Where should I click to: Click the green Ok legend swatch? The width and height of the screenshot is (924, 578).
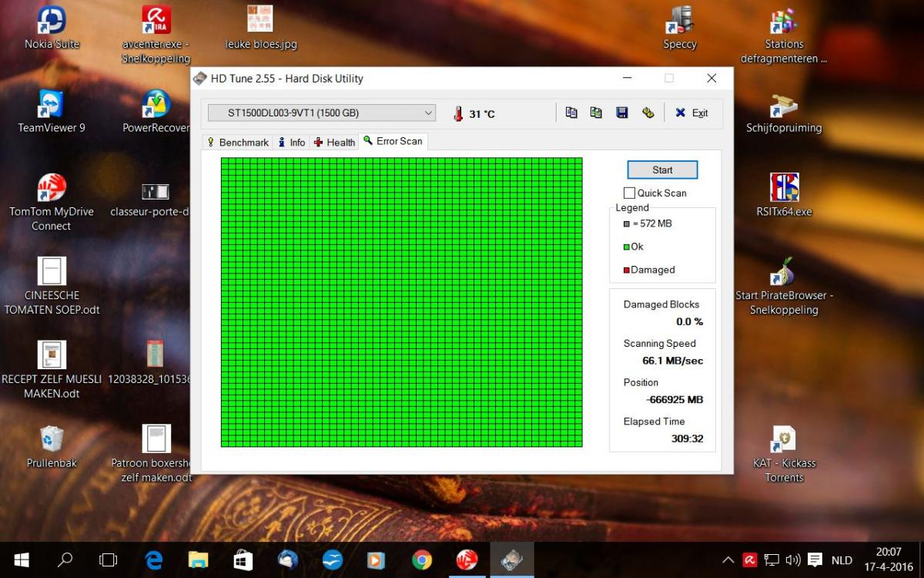click(627, 247)
